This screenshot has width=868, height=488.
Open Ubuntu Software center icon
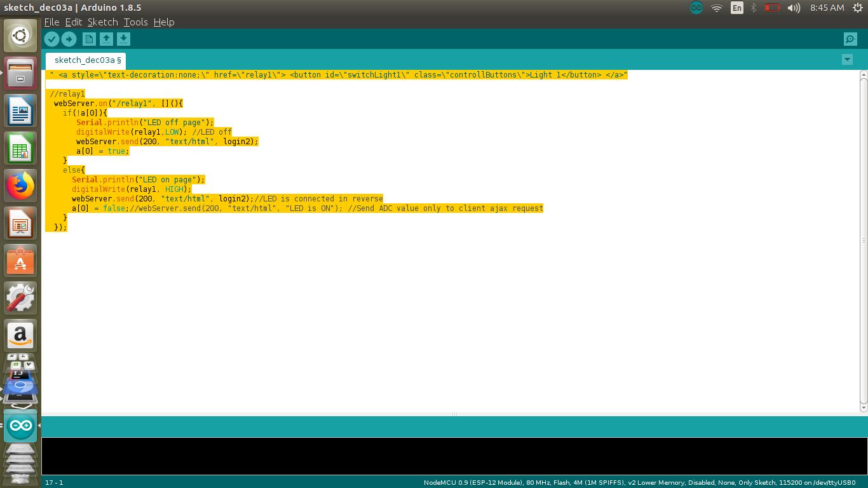click(x=20, y=261)
